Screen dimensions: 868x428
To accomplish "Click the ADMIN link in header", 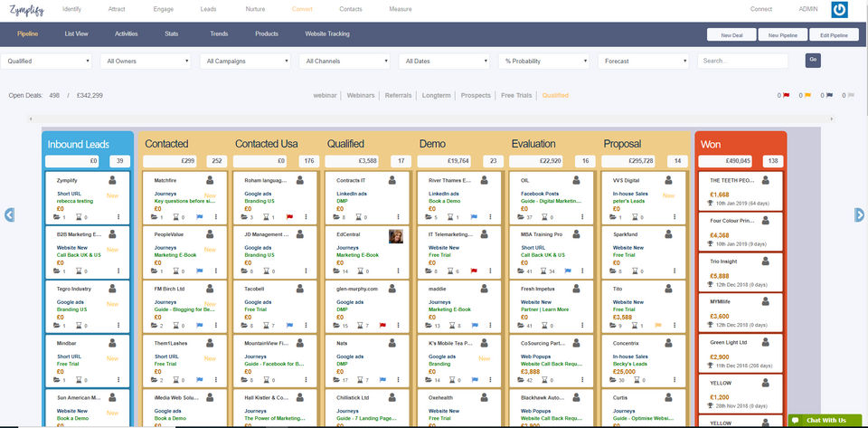I will point(807,9).
